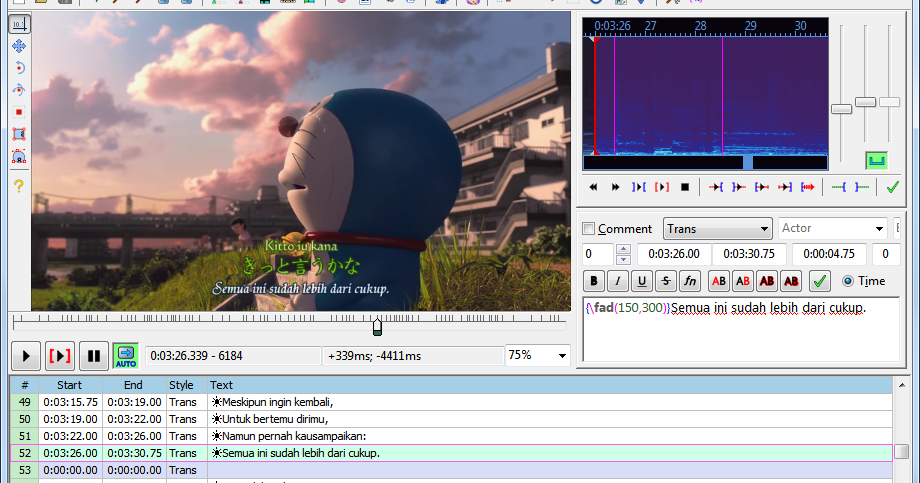
Task: Choose outline colour (third AB button)
Action: click(x=767, y=281)
